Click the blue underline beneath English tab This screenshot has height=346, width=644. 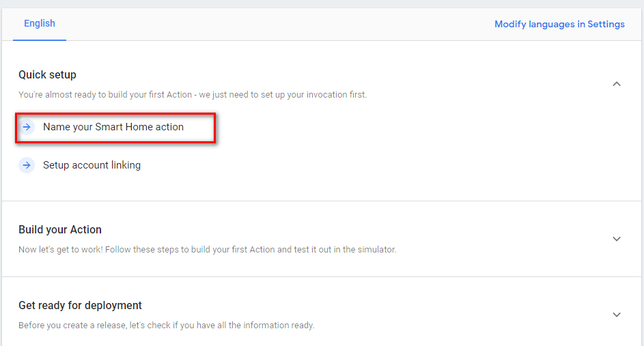[x=40, y=40]
